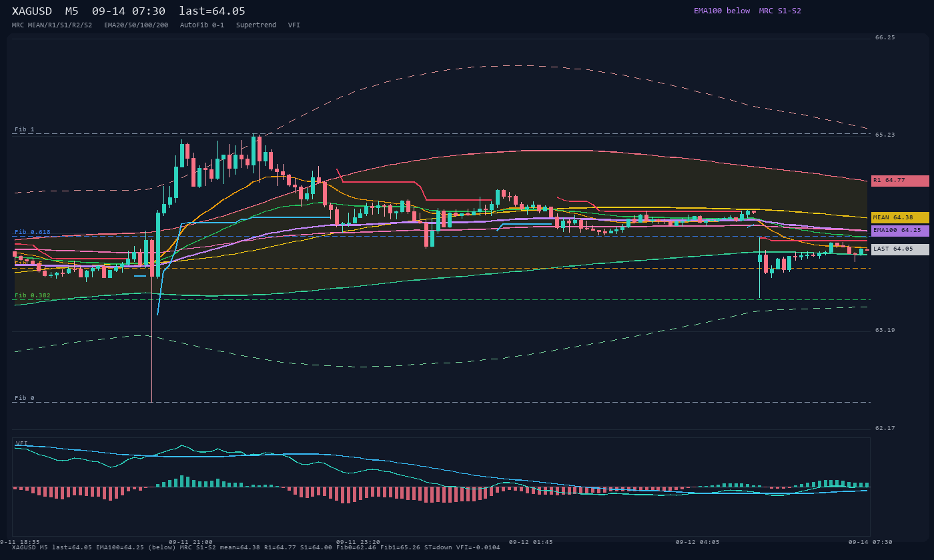Viewport: 934px width, 560px height.
Task: Click the 65.23 price axis label
Action: [885, 135]
